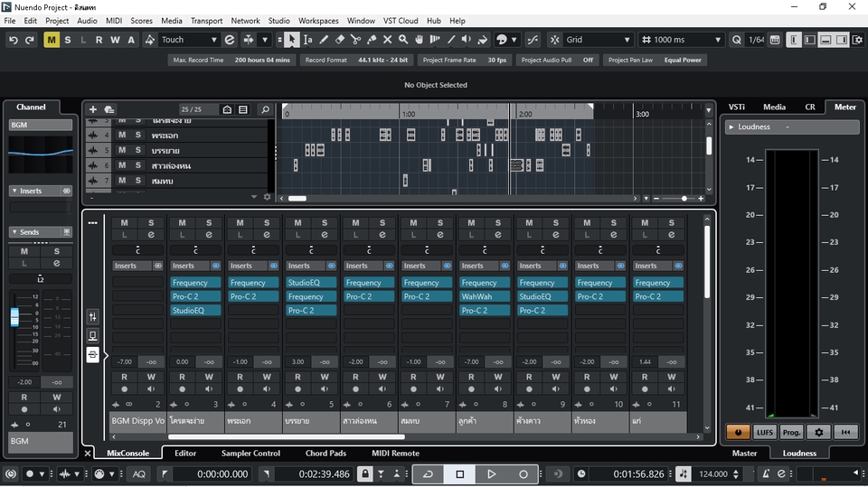Click the Stop transport button
Image resolution: width=868 pixels, height=487 pixels.
tap(460, 474)
